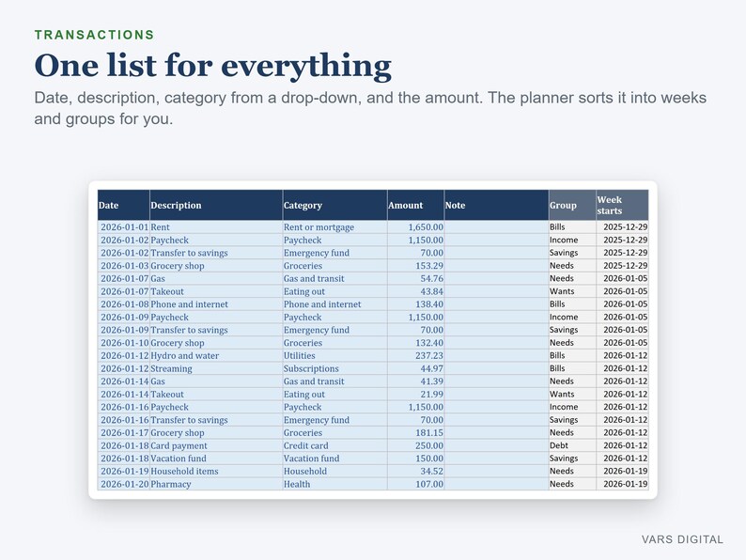Click the Grocery shop amount 153.29
Viewport: 746px width, 560px height.
point(416,266)
